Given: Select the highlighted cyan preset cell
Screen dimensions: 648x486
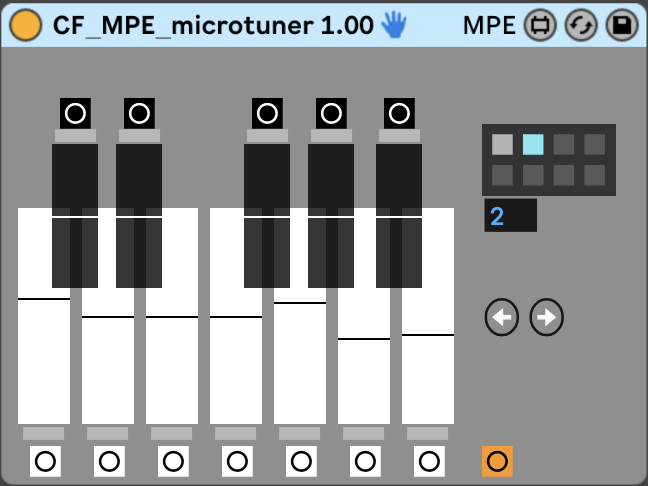Looking at the screenshot, I should (x=533, y=144).
